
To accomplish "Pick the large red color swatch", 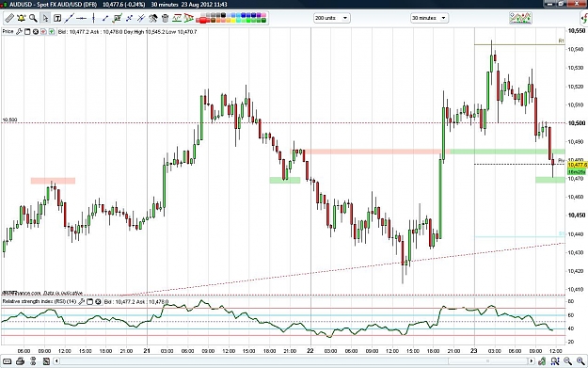I will click(x=203, y=20).
